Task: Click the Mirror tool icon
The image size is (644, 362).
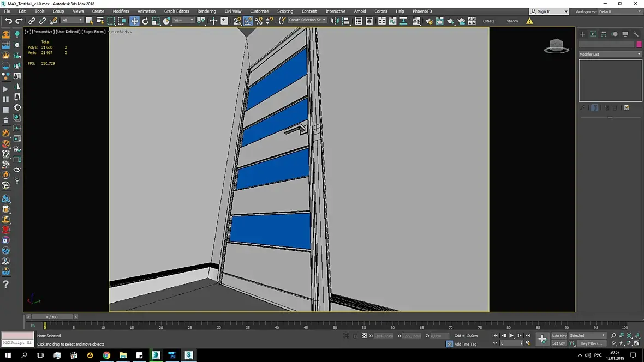Action: coord(335,21)
